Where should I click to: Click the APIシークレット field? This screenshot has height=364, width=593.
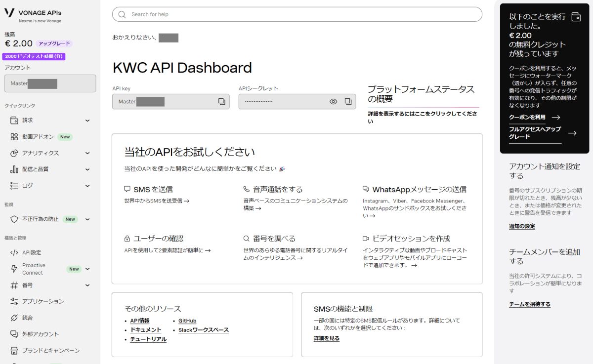pos(297,101)
